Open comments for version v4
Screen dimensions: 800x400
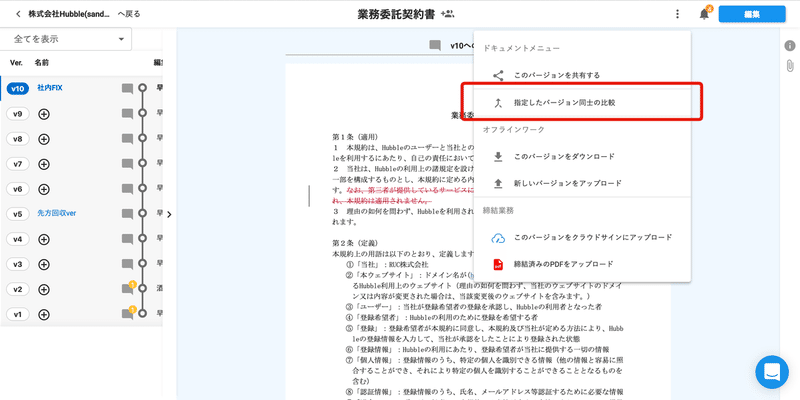(128, 239)
